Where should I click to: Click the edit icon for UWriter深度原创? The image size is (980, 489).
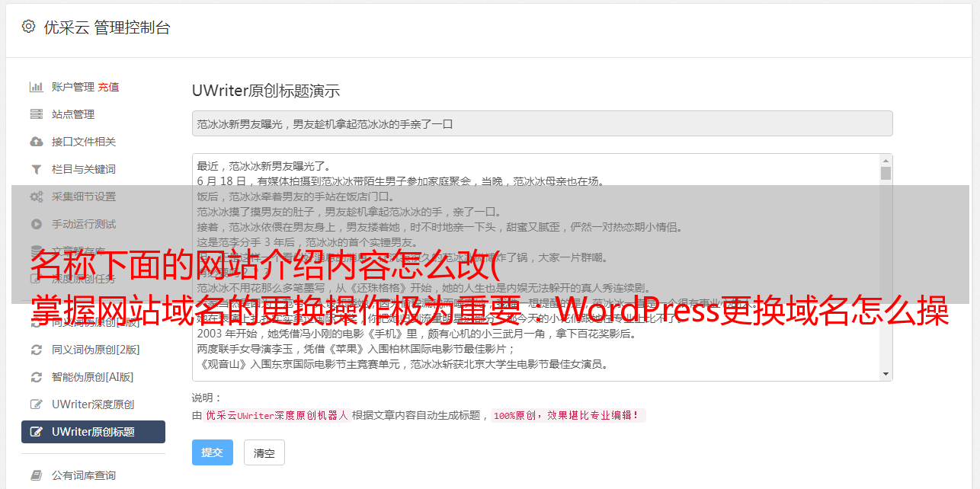tap(36, 404)
